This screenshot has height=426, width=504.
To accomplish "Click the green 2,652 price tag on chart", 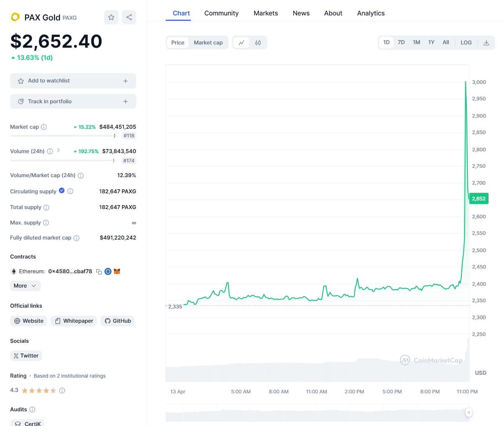I will point(479,199).
